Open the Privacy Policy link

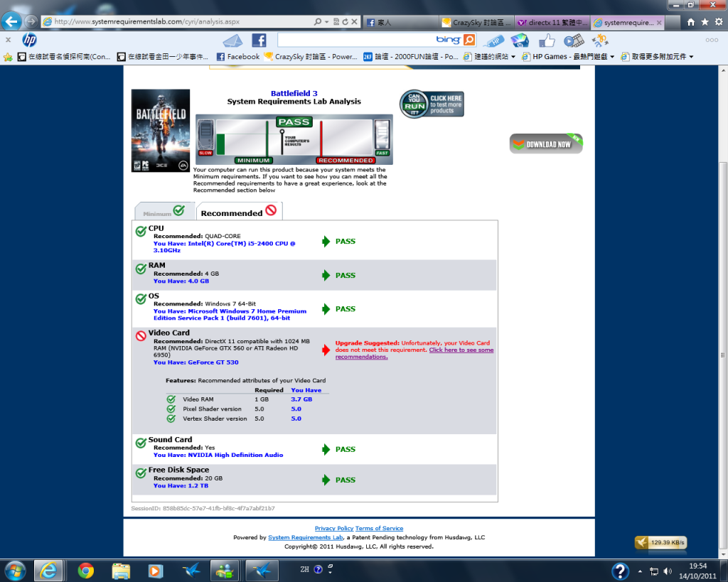[x=334, y=529]
